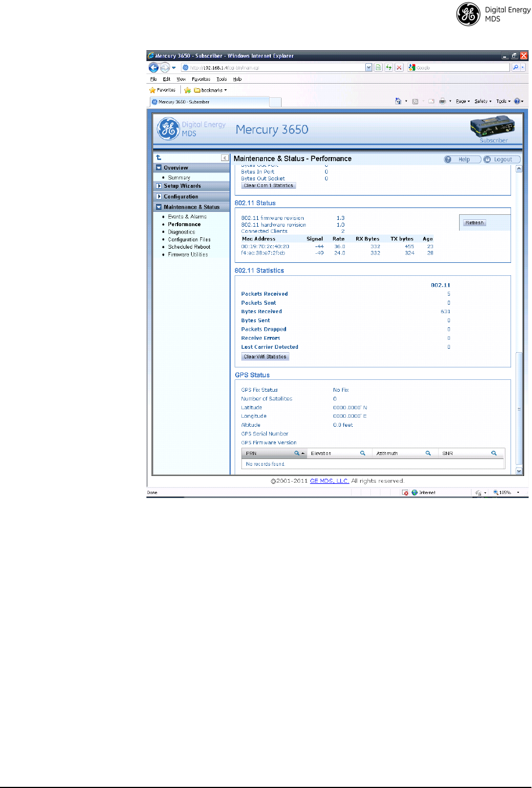Open the recent pages dropdown beside Forward
The image size is (532, 788).
[x=174, y=68]
